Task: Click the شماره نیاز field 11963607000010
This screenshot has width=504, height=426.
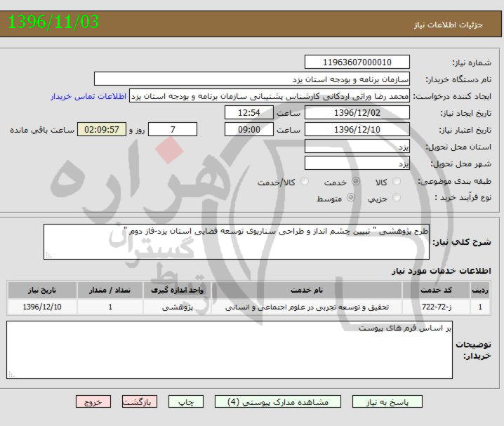Action: (x=357, y=62)
